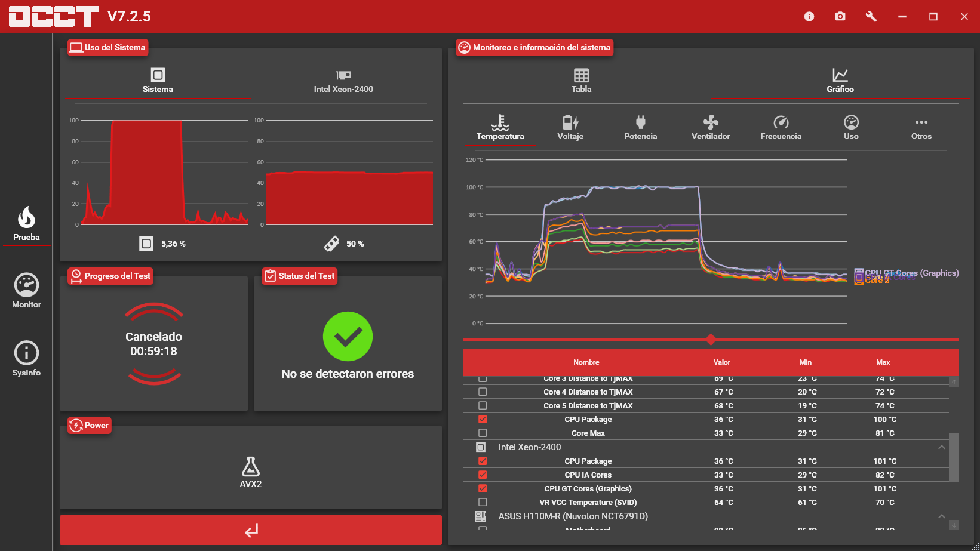Click the 5,36 % CPU usage value
Image resolution: width=980 pixels, height=551 pixels.
tap(173, 244)
